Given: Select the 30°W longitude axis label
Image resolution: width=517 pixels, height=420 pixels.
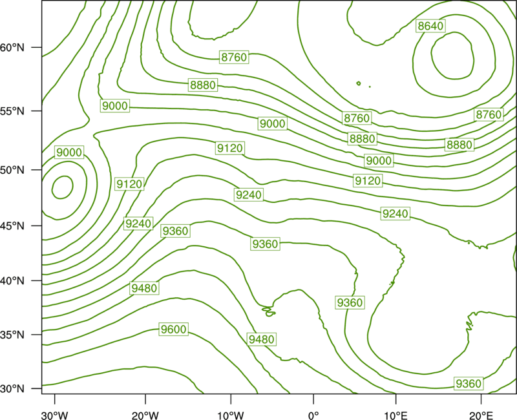Looking at the screenshot, I should tap(54, 415).
